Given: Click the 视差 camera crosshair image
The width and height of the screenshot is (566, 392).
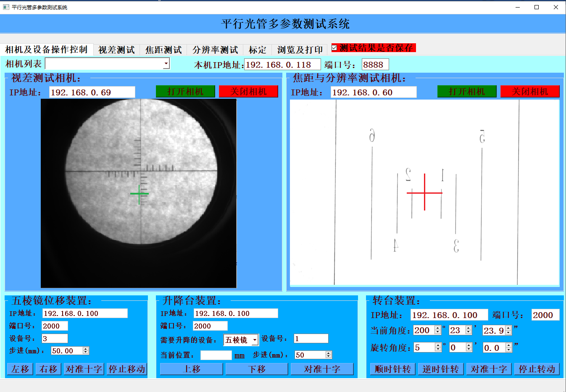Looking at the screenshot, I should pos(139,193).
